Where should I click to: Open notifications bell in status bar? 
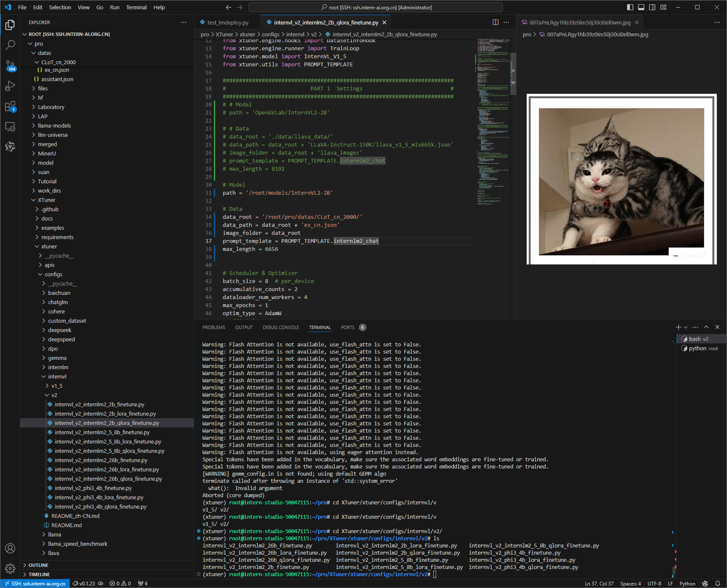pos(718,584)
